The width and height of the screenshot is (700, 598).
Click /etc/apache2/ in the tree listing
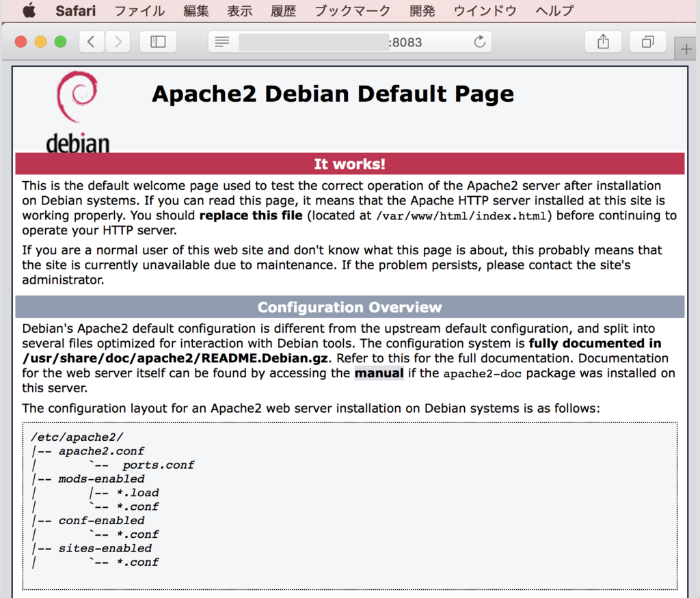tap(77, 437)
